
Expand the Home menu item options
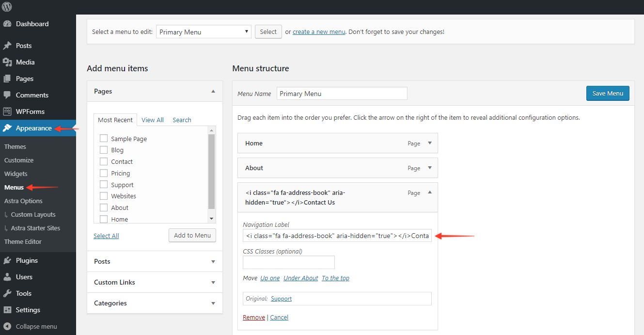429,143
